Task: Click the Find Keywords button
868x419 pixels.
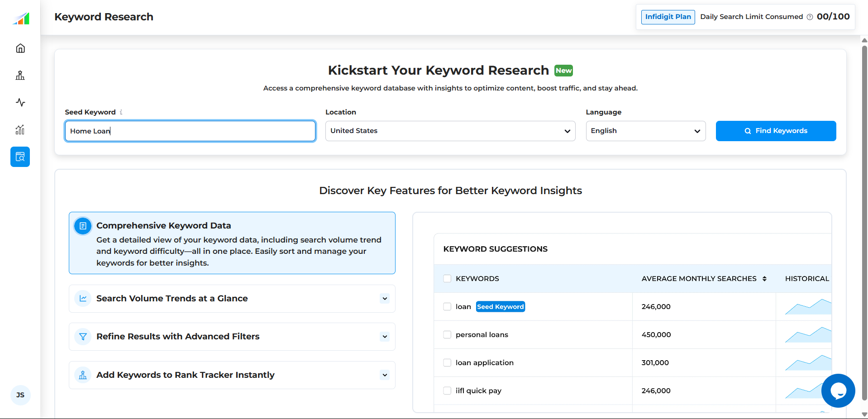Action: [x=776, y=131]
